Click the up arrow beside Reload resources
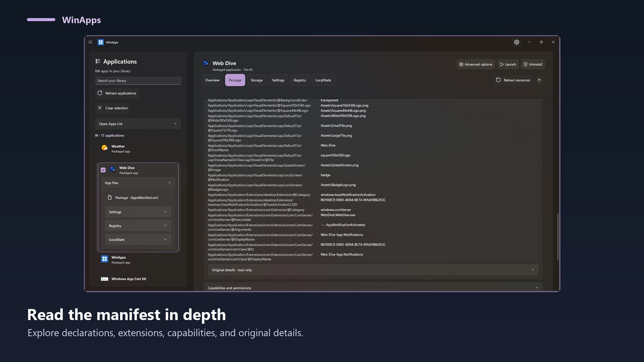 tap(539, 80)
